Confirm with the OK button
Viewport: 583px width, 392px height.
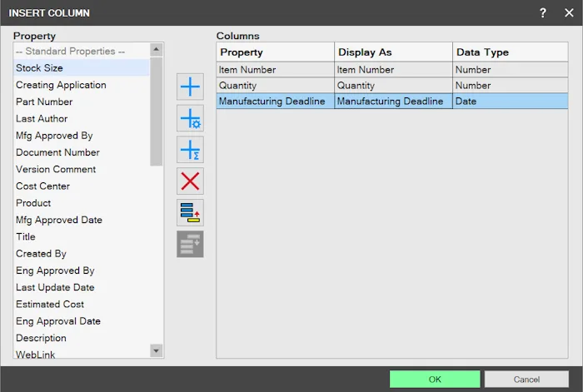pyautogui.click(x=435, y=380)
